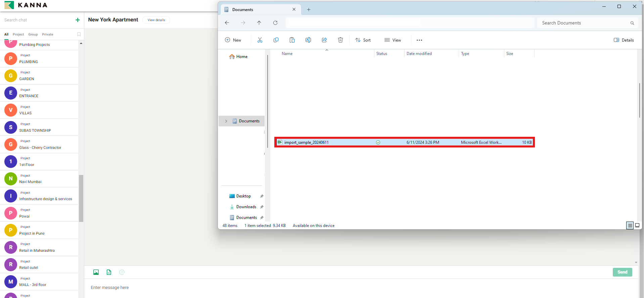Toggle the bookmark filter in chat list
The image size is (644, 298).
(79, 35)
